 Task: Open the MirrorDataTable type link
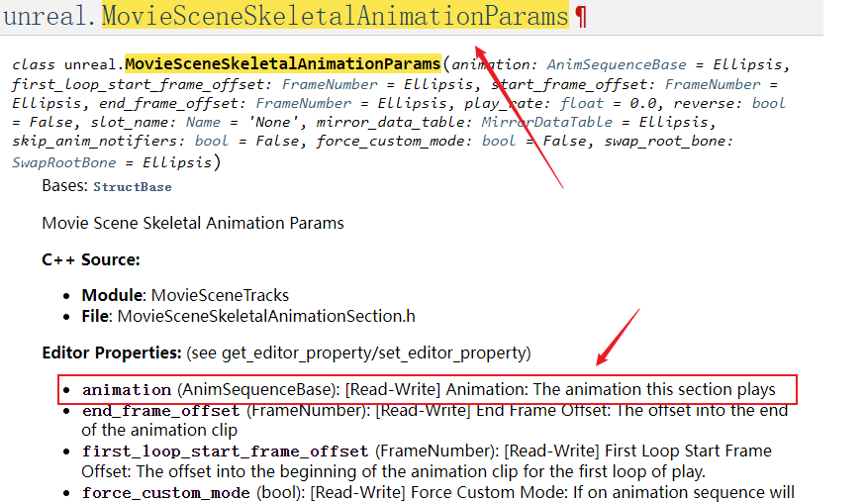545,123
